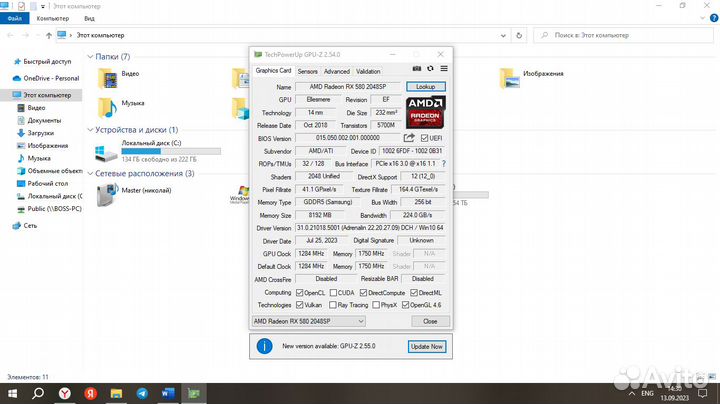Click Explorer's up-one-level arrow
The height and width of the screenshot is (404, 720).
coord(47,35)
